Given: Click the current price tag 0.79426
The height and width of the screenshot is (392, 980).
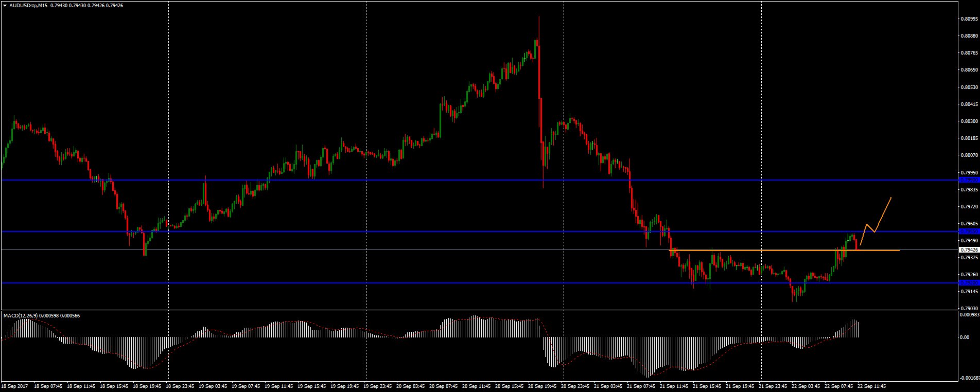Looking at the screenshot, I should pyautogui.click(x=969, y=250).
